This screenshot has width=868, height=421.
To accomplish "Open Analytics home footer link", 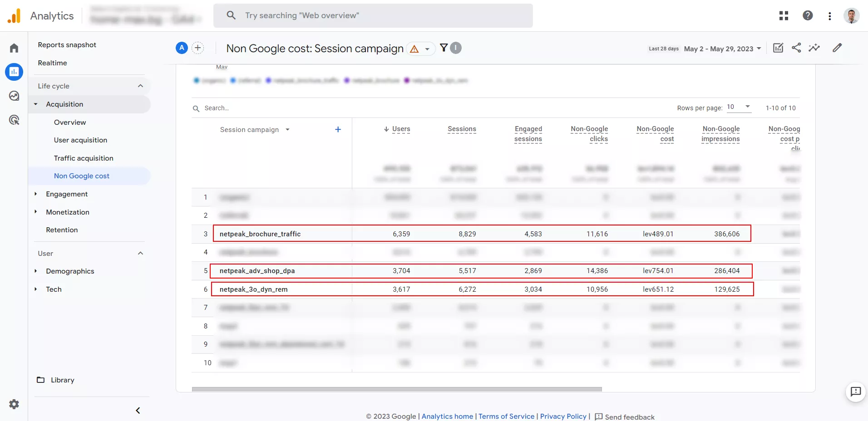I will 447,416.
